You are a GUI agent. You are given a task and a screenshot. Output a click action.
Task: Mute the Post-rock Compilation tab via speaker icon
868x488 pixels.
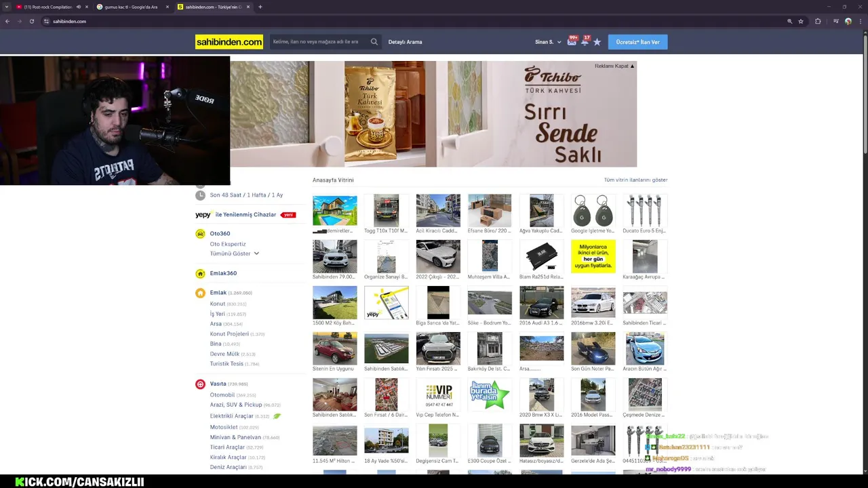click(x=78, y=7)
